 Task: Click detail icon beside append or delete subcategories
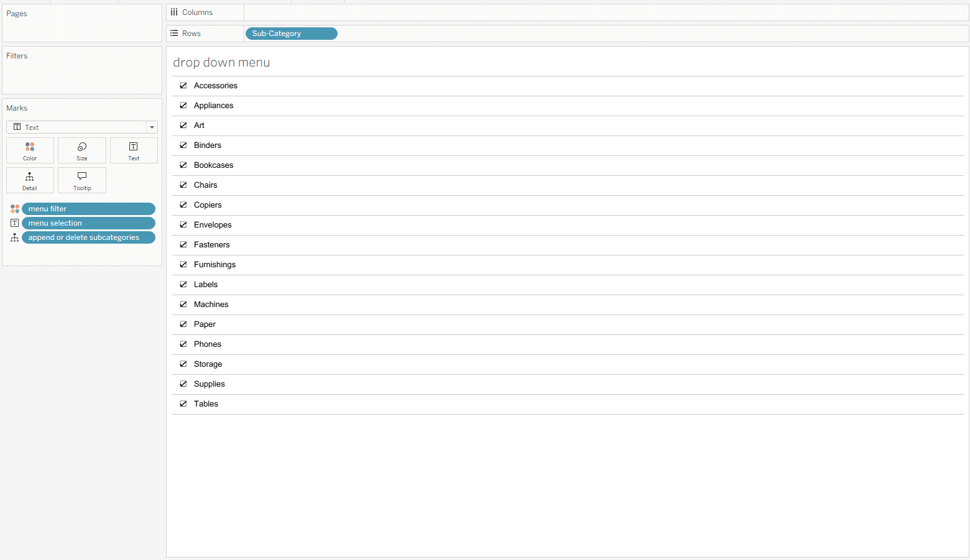tap(15, 237)
